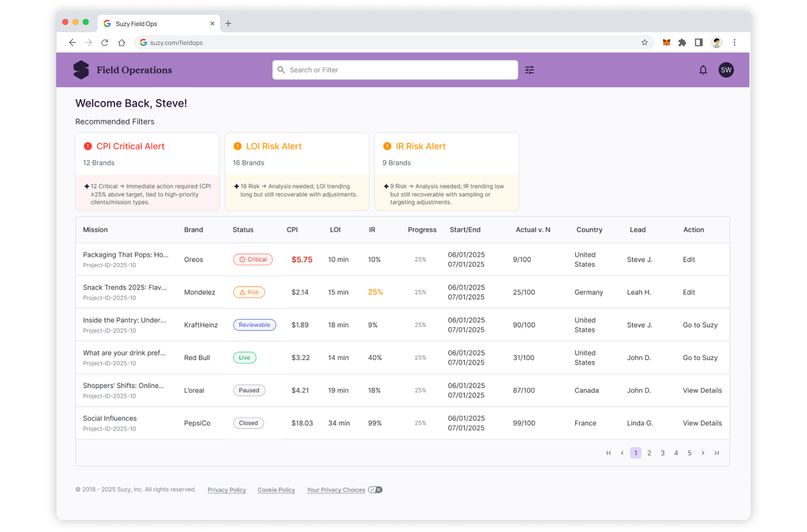Open the SW user avatar menu
807x532 pixels.
(x=726, y=70)
